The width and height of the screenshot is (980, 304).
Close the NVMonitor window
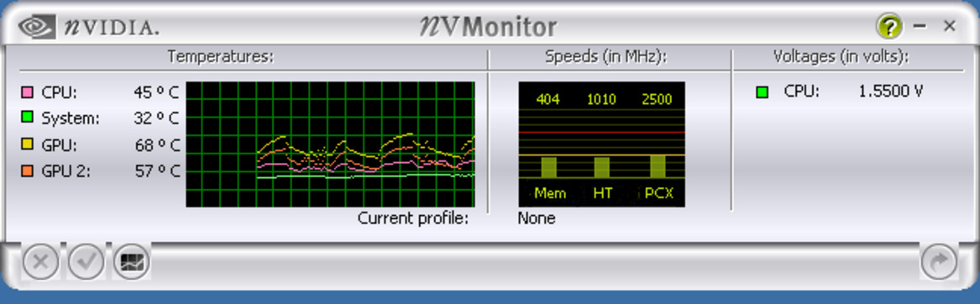(x=950, y=26)
